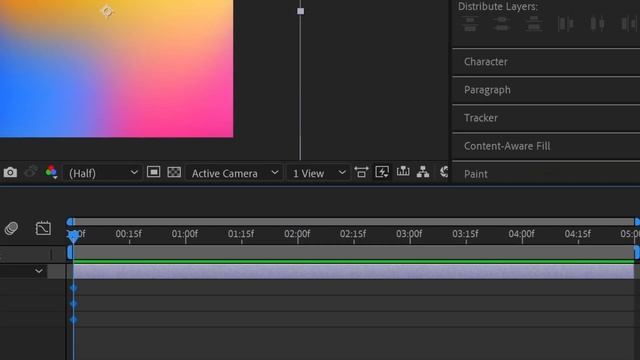Open the Composition Flowchart icon
640x360 pixels.
[x=423, y=172]
